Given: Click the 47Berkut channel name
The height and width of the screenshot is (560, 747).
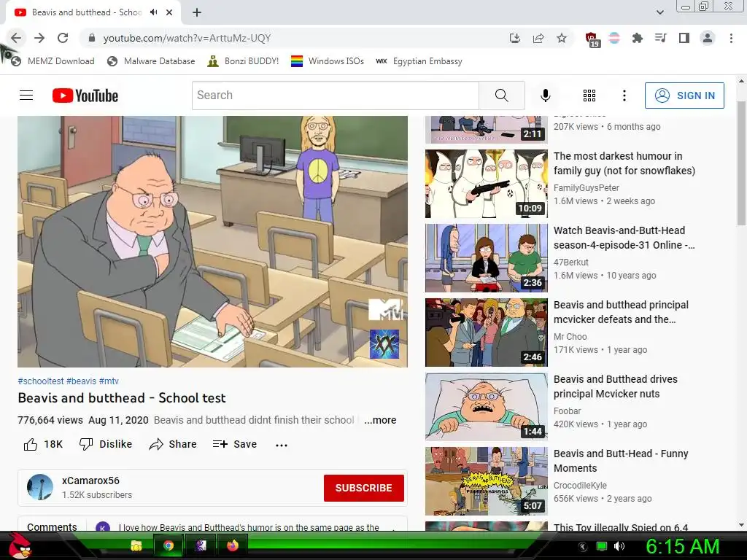Looking at the screenshot, I should pyautogui.click(x=570, y=262).
